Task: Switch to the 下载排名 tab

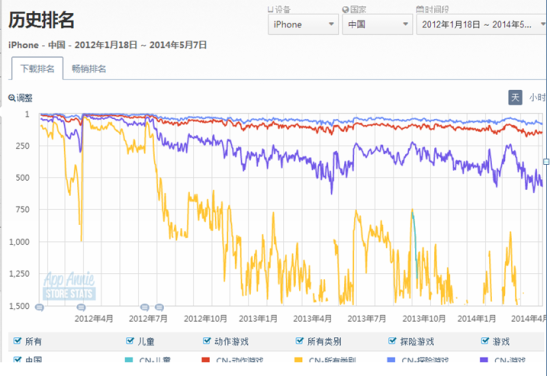Action: click(x=37, y=68)
